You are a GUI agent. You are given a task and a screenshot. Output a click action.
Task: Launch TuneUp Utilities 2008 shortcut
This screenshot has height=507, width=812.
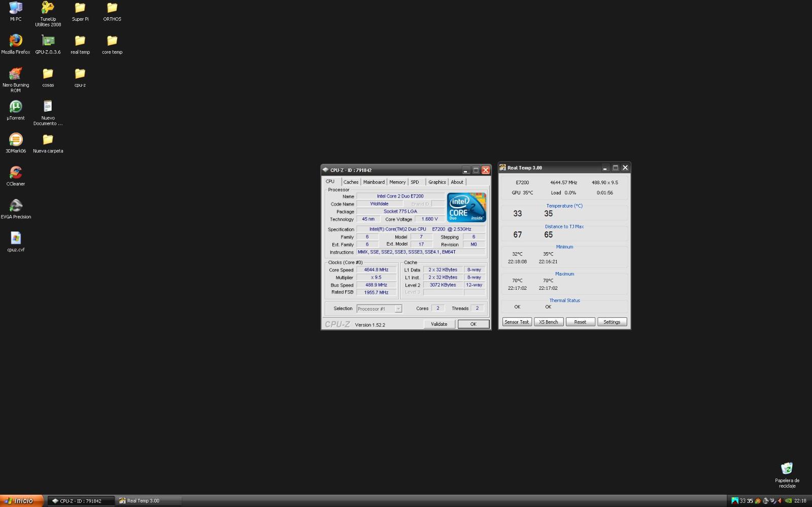point(48,14)
